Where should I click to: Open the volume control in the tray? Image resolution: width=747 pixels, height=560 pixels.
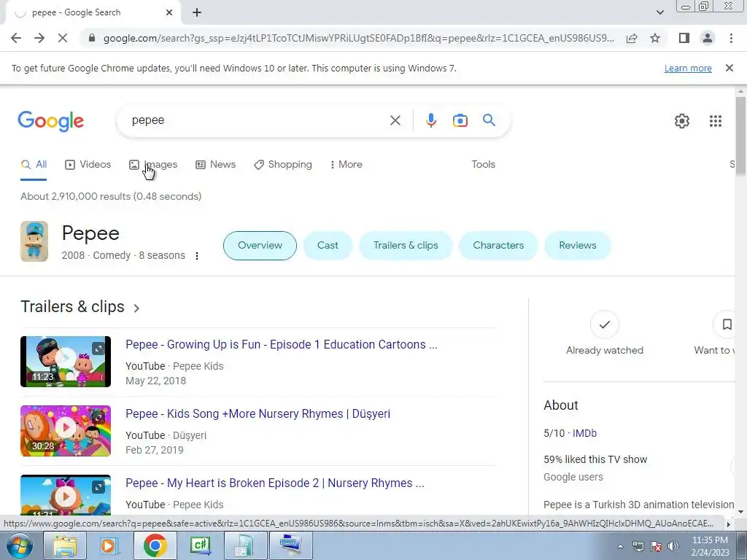673,546
